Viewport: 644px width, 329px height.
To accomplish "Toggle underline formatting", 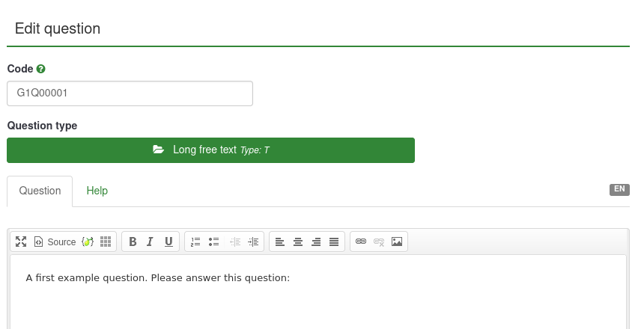I will tap(168, 242).
